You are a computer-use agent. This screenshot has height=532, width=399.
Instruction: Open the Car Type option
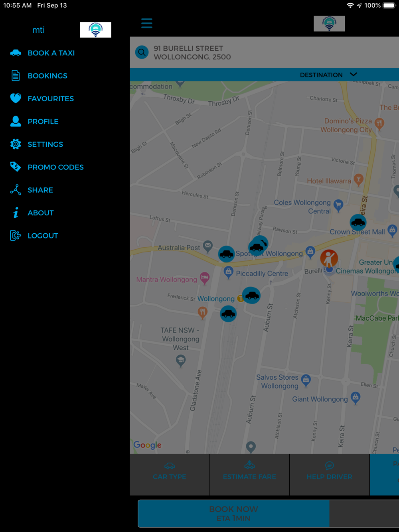click(170, 475)
